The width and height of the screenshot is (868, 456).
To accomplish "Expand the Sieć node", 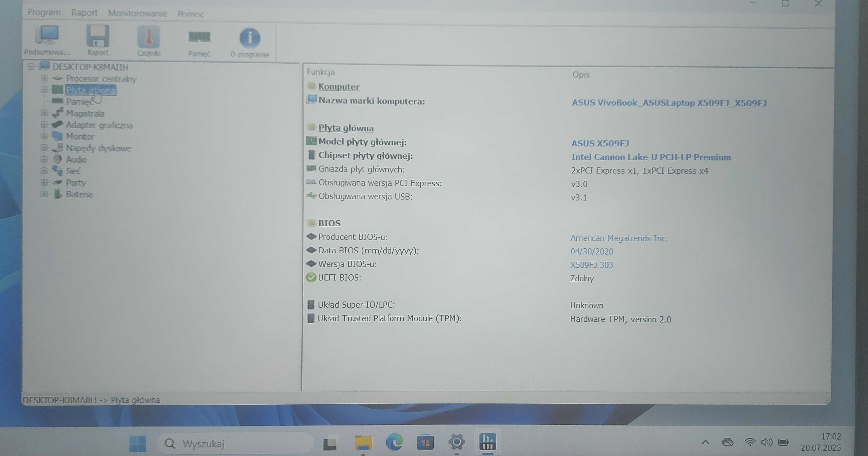I will coord(44,170).
